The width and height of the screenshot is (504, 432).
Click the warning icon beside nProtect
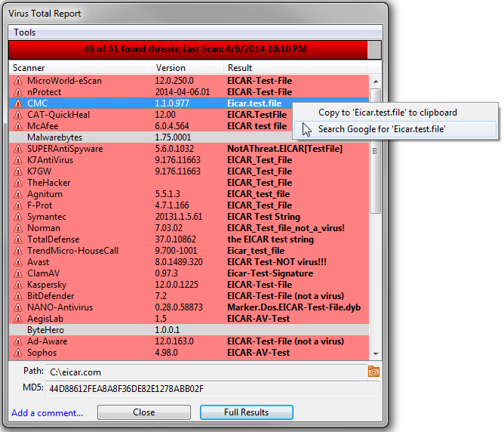pyautogui.click(x=18, y=92)
